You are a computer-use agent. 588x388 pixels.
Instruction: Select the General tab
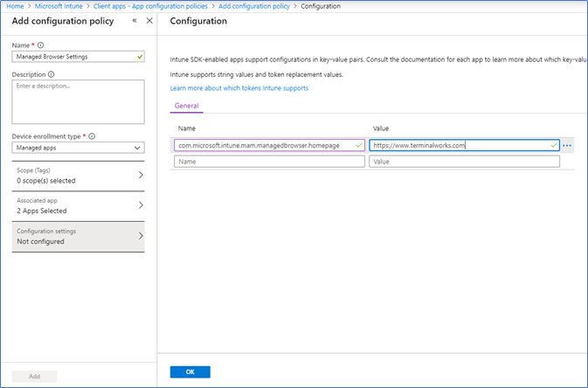point(186,106)
